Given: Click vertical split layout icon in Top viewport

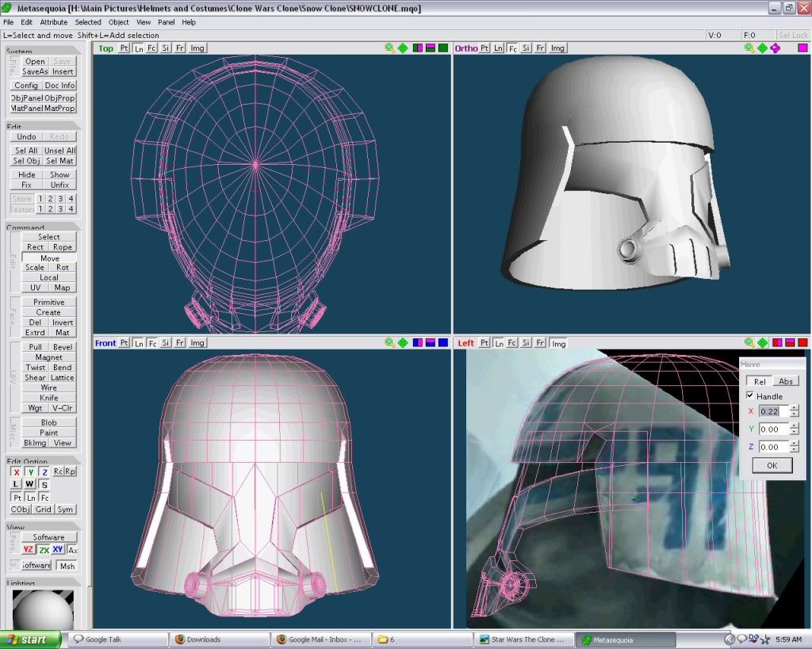Looking at the screenshot, I should click(418, 48).
